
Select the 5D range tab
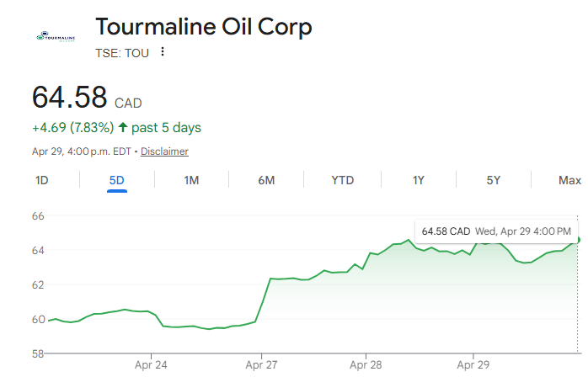pos(116,180)
